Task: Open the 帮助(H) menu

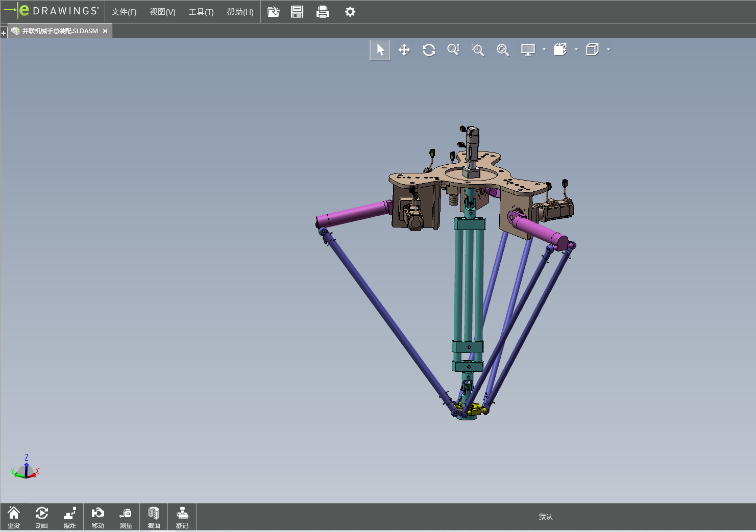Action: 240,12
